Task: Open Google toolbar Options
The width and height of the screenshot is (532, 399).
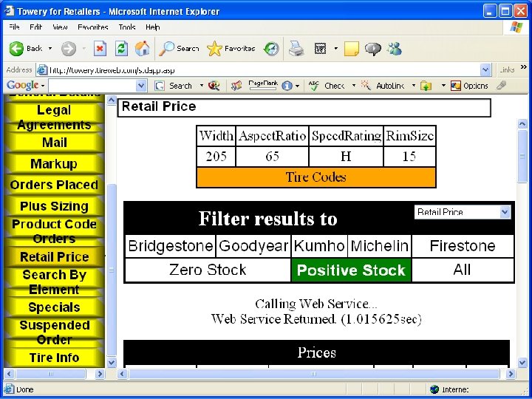Action: click(469, 86)
